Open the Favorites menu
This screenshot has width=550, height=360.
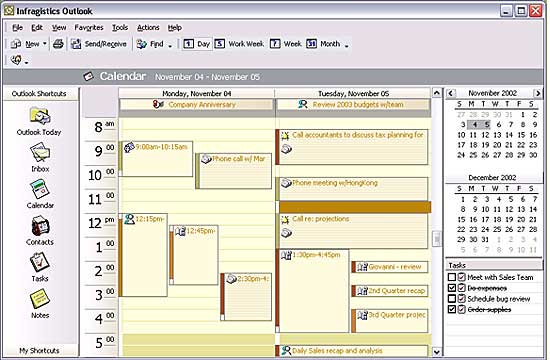89,28
